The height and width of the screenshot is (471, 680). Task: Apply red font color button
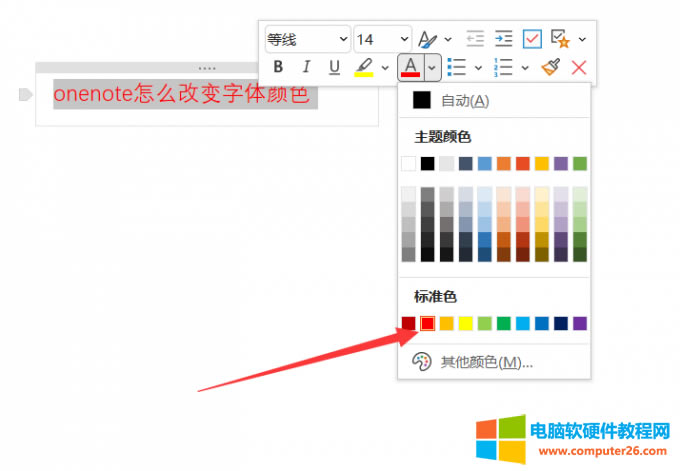coord(411,67)
